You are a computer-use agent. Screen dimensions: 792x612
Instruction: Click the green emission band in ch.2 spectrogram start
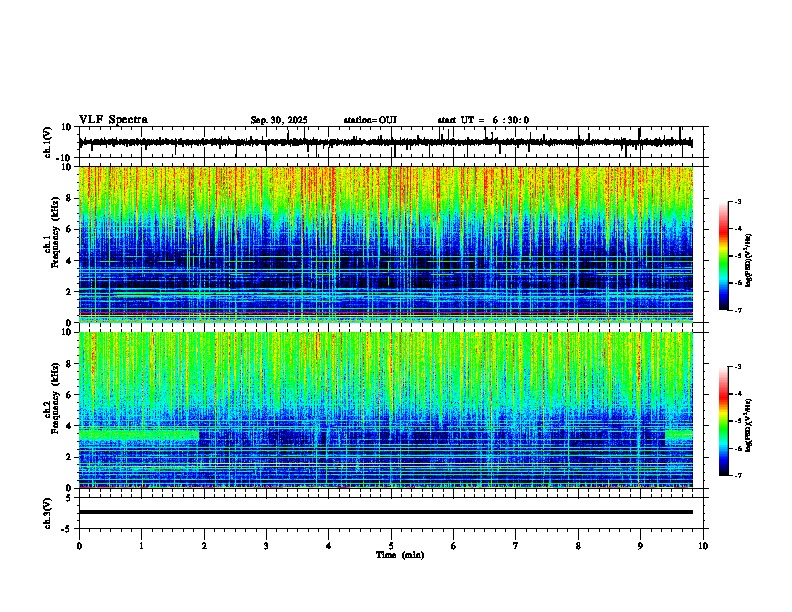point(138,435)
